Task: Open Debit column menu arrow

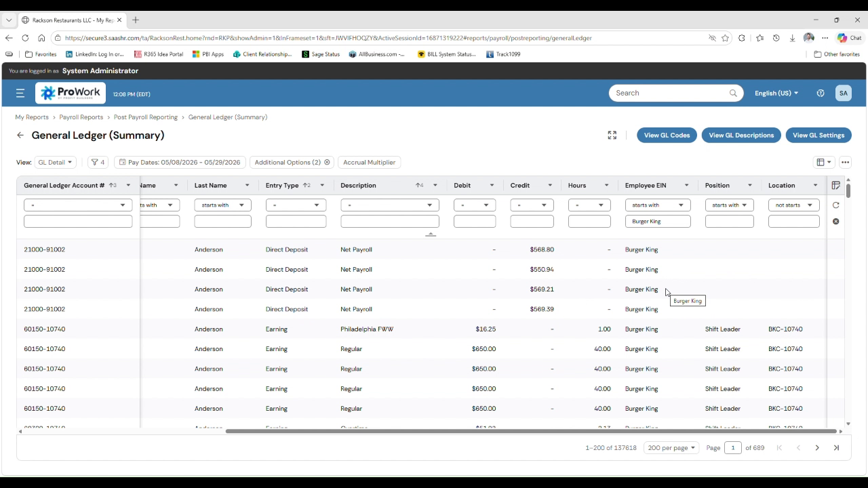Action: tap(494, 185)
